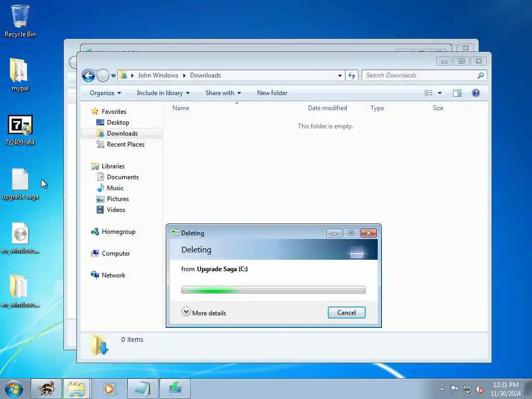Viewport: 532px width, 399px height.
Task: Open the notepad-style taskbar icon
Action: click(x=142, y=389)
